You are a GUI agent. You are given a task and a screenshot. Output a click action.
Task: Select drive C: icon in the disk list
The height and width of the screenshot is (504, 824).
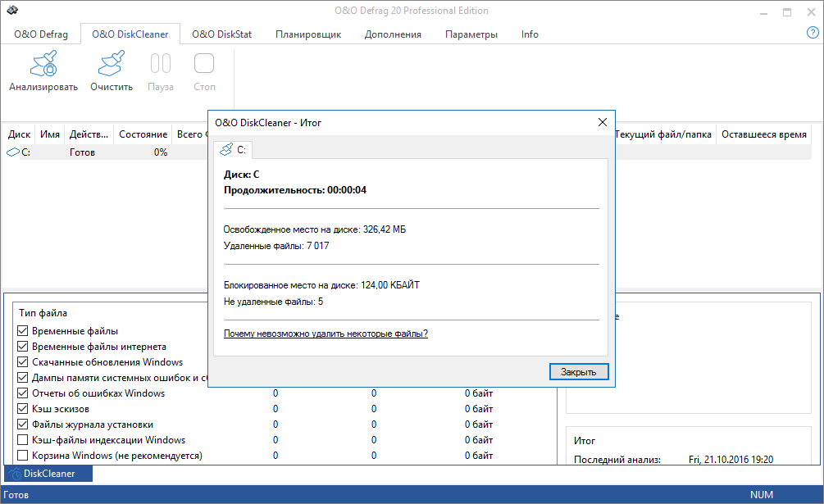point(12,152)
